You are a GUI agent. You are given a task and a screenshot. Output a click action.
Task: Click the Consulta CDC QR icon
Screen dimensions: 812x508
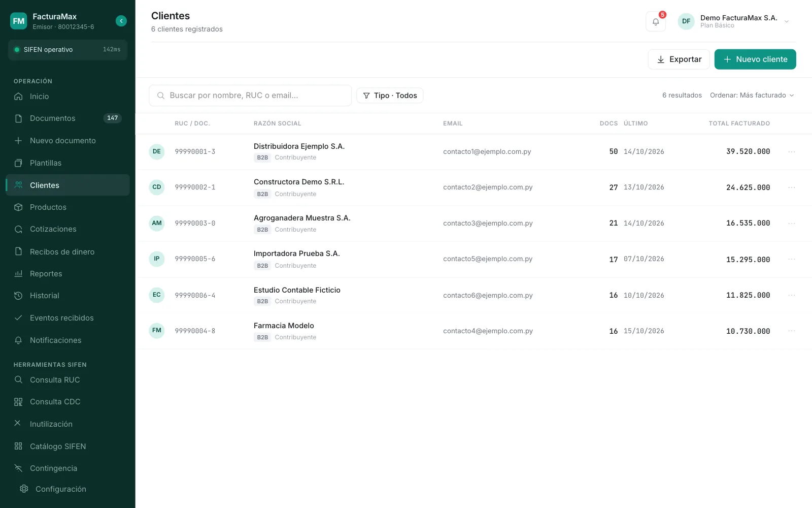point(18,402)
